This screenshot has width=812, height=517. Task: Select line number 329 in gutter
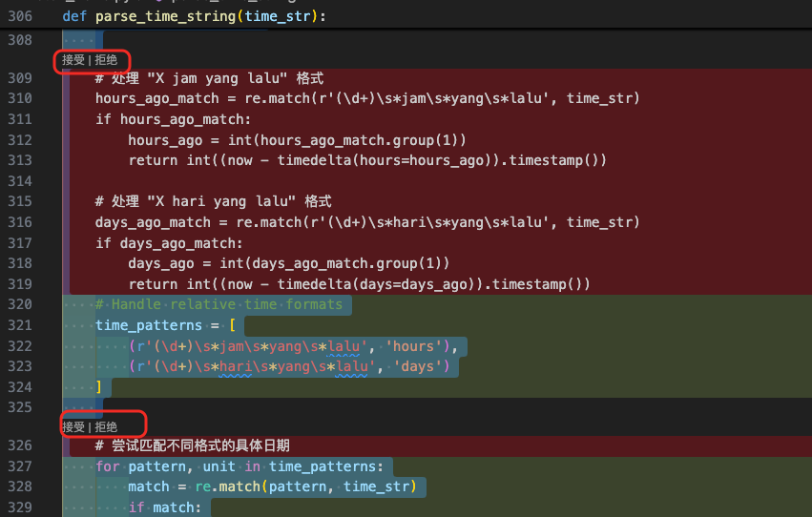pos(20,507)
